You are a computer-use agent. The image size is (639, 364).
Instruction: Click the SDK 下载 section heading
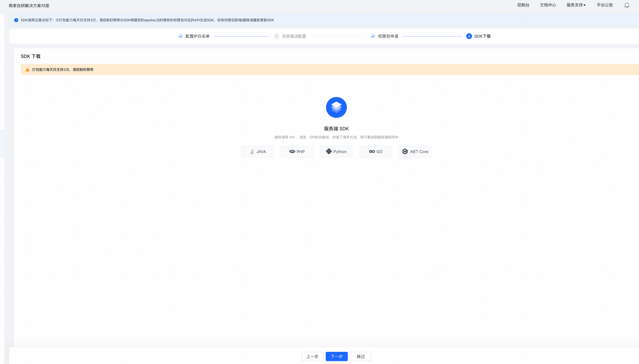tap(31, 56)
